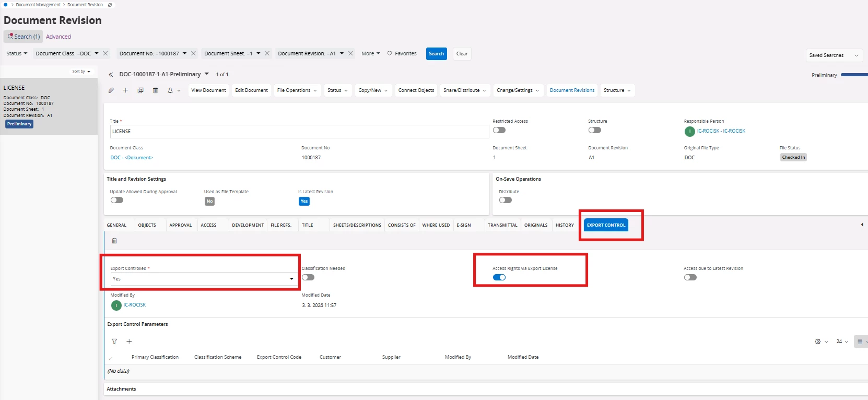Screen dimensions: 868x400
Task: Click Document Management in the breadcrumb
Action: coord(38,5)
